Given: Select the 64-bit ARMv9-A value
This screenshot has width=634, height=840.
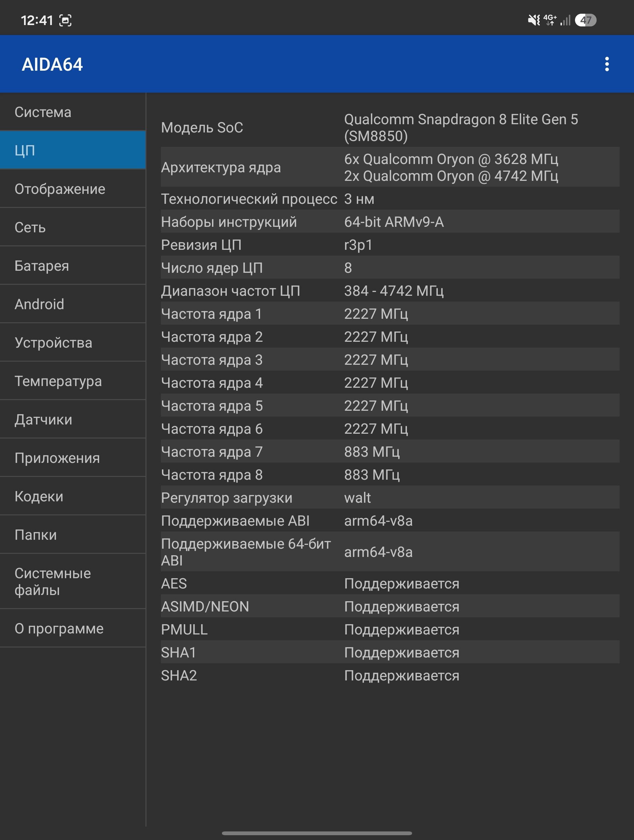Looking at the screenshot, I should tap(394, 222).
